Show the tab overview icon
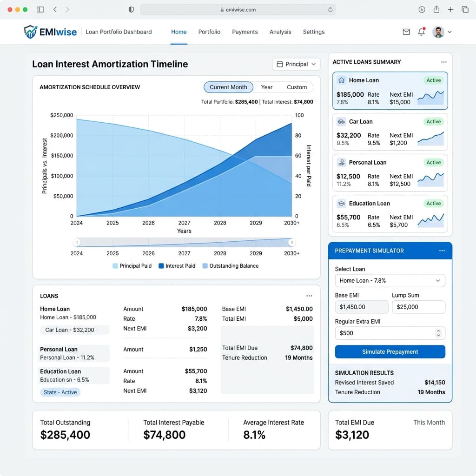Viewport: 476px width, 476px height. click(x=465, y=9)
